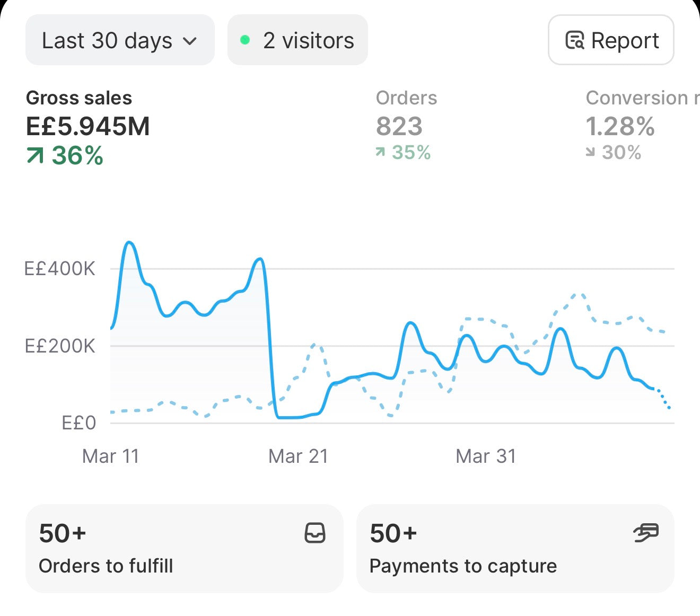
Task: Select the Gross sales metric
Action: 88,127
